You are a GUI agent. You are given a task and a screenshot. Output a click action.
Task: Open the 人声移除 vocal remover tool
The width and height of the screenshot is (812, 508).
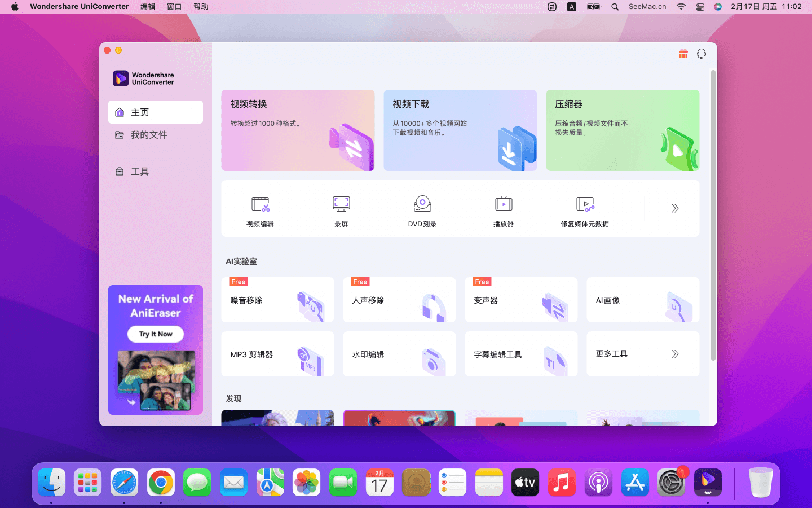[x=399, y=300]
